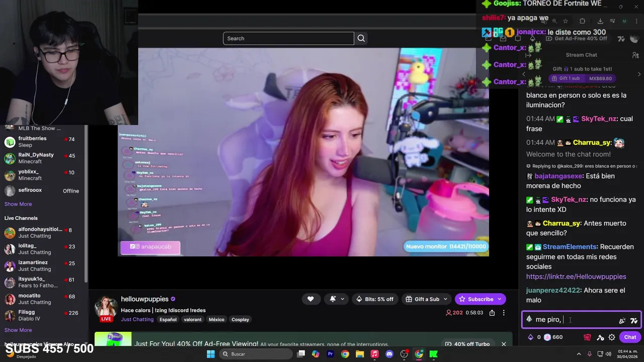The height and width of the screenshot is (362, 644).
Task: Open the browser downloads icon
Action: tap(600, 21)
